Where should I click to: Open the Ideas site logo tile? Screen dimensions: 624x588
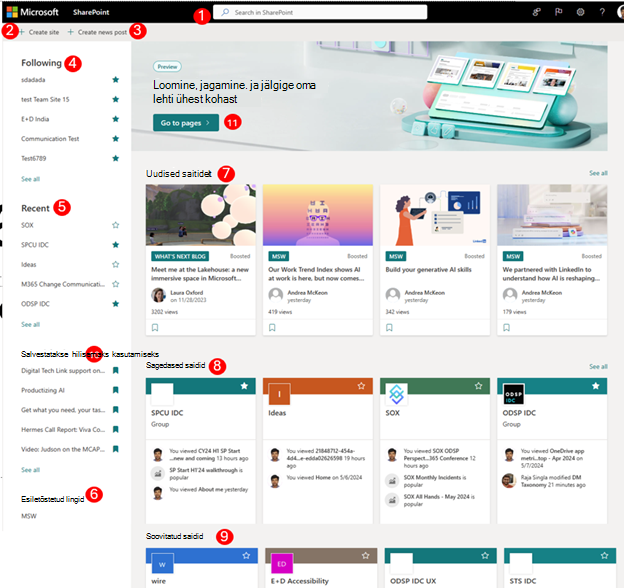pos(279,394)
